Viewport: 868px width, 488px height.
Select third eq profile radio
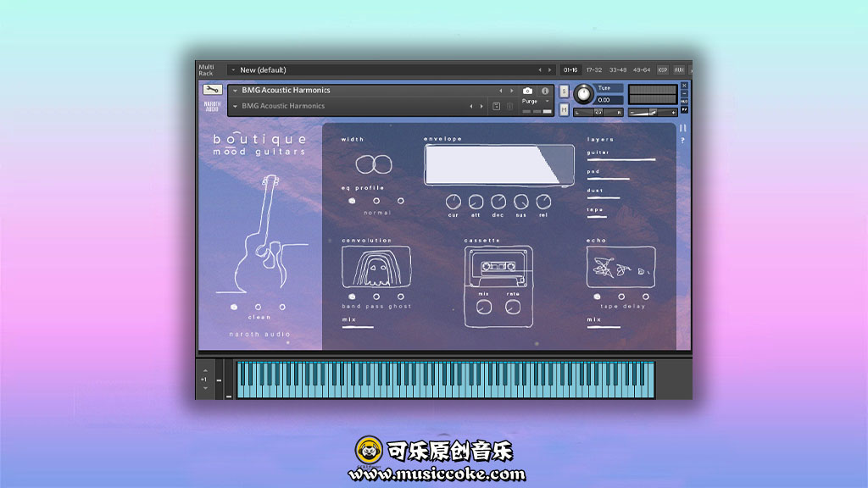coord(401,201)
